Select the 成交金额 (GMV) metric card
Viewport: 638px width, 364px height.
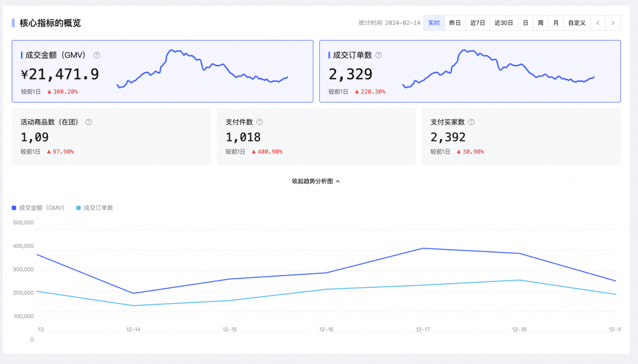coord(162,71)
